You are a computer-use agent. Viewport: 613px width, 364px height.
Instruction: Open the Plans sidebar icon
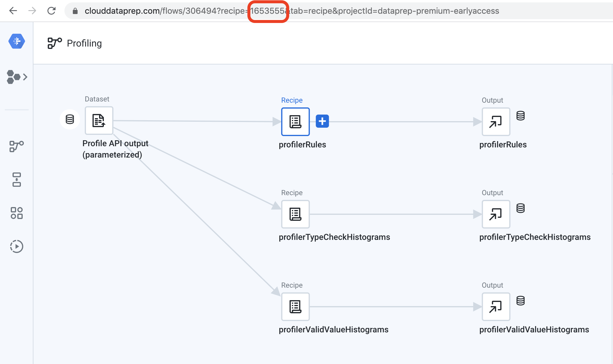17,180
